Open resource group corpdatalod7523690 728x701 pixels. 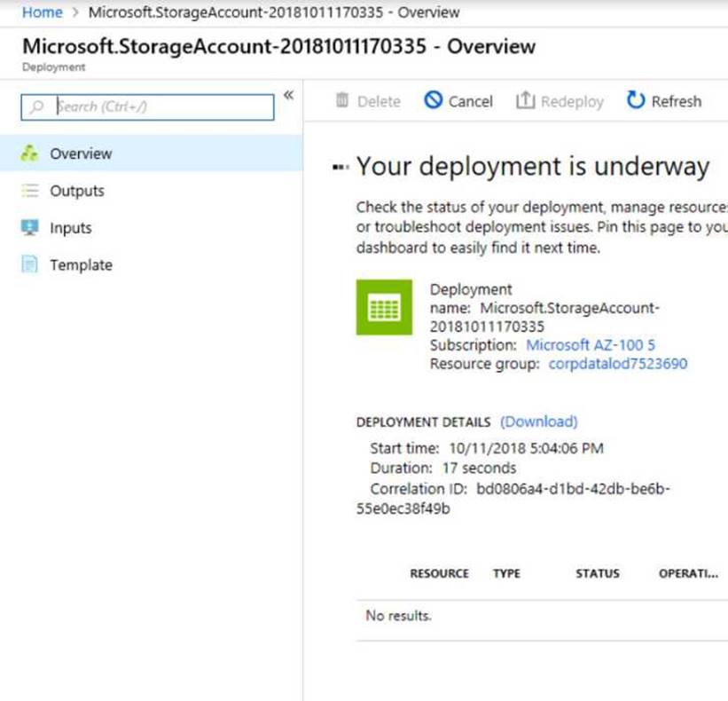[617, 364]
